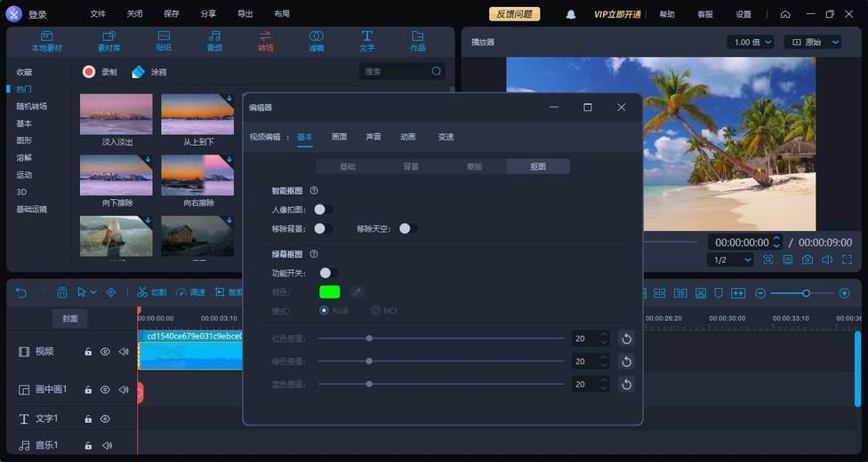Click the 绿色差值 value stepper arrows
This screenshot has width=868, height=462.
603,362
